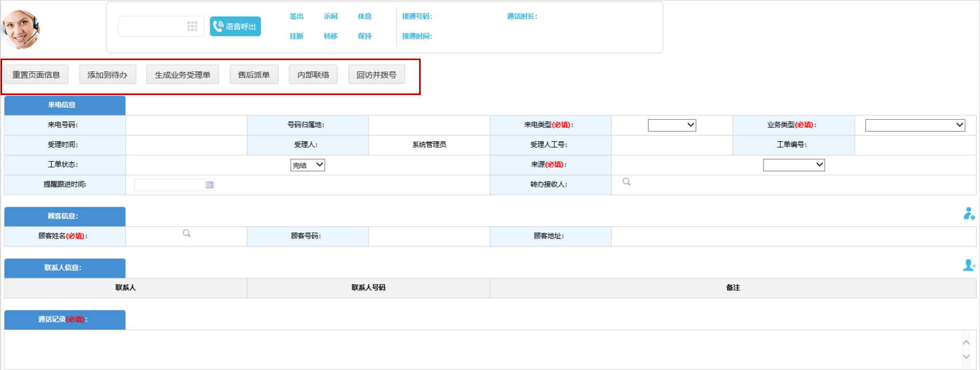The height and width of the screenshot is (370, 980).
Task: Add new customer via person-plus icon
Action: click(x=969, y=214)
